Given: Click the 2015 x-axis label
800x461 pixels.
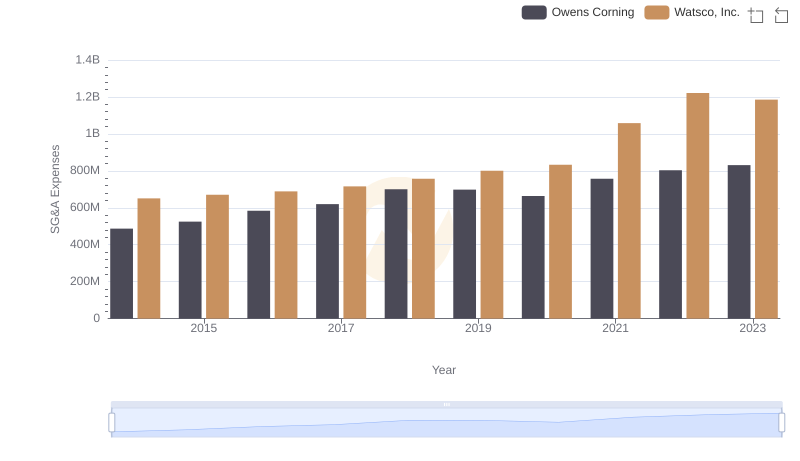Looking at the screenshot, I should [204, 328].
